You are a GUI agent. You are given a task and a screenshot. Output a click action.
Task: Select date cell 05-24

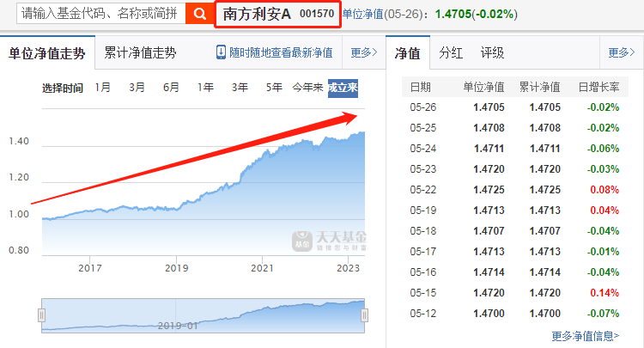[x=423, y=149]
